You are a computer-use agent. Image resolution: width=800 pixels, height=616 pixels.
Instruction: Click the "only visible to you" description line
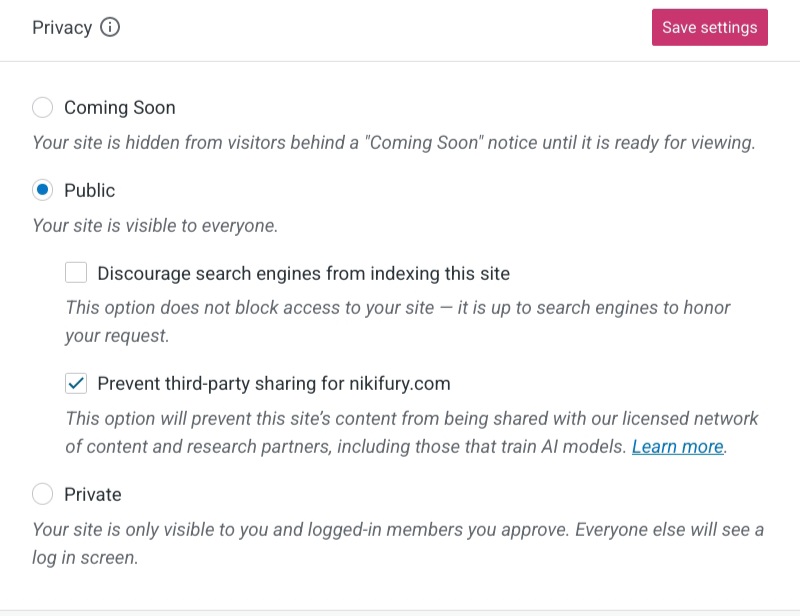(x=397, y=529)
